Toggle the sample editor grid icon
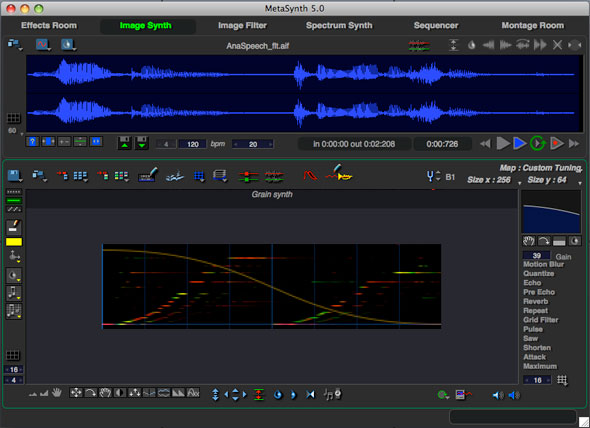Viewport: 590px width, 428px height. tap(14, 118)
